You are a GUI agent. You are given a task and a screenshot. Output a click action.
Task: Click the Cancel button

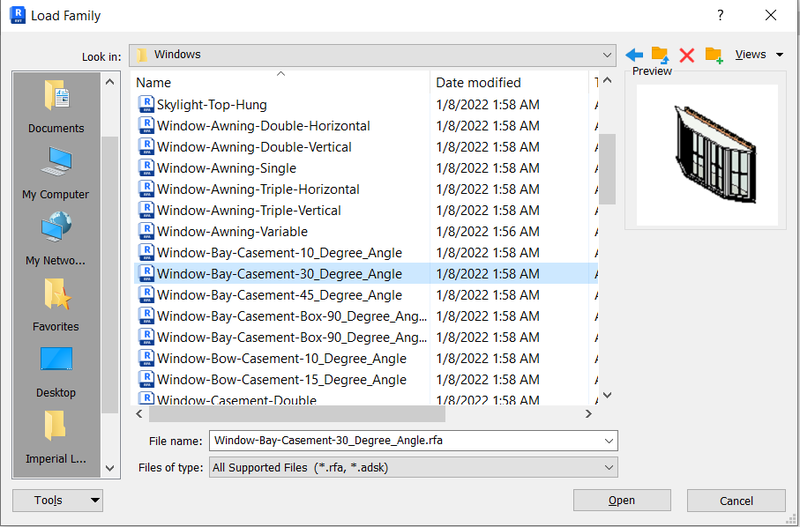tap(736, 500)
